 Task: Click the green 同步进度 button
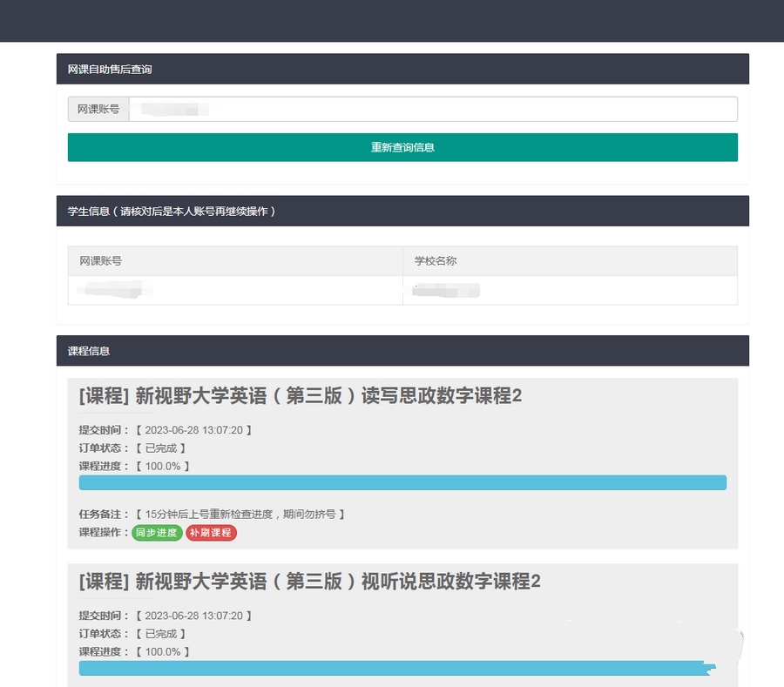(x=157, y=532)
